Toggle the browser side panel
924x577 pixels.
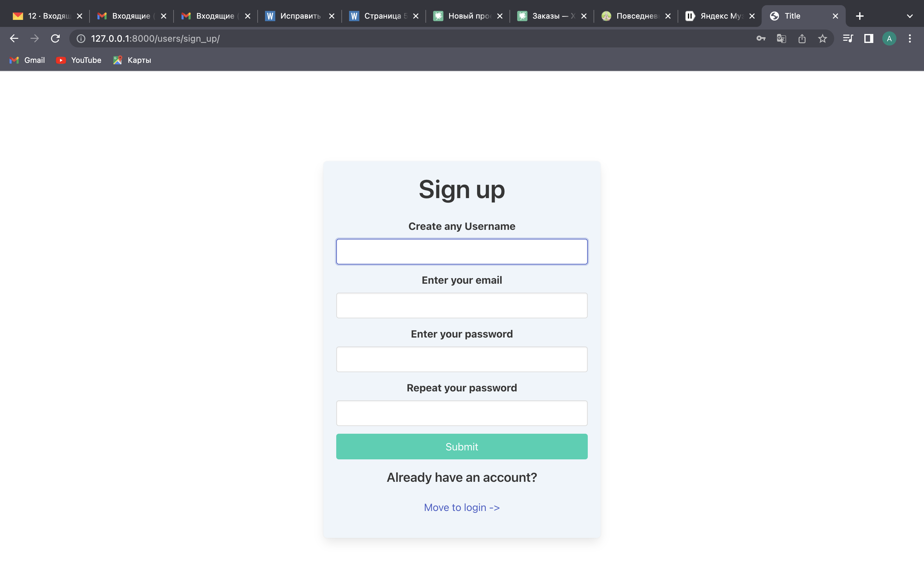[x=868, y=38]
